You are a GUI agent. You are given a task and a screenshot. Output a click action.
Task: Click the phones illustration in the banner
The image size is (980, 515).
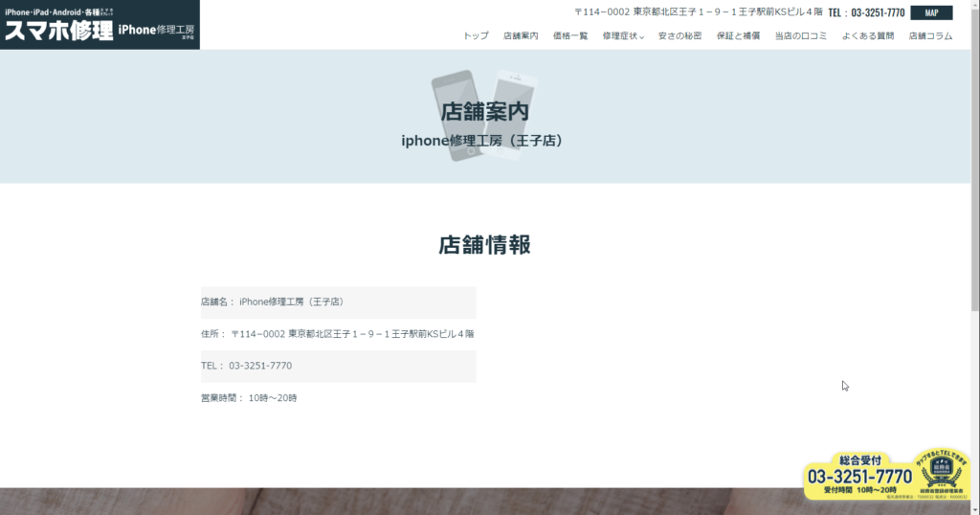484,116
